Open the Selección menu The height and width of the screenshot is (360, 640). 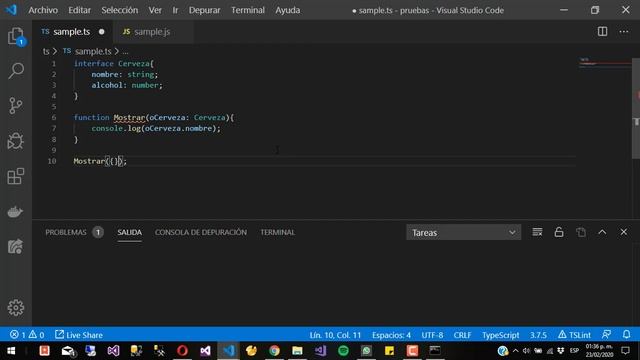coord(120,10)
